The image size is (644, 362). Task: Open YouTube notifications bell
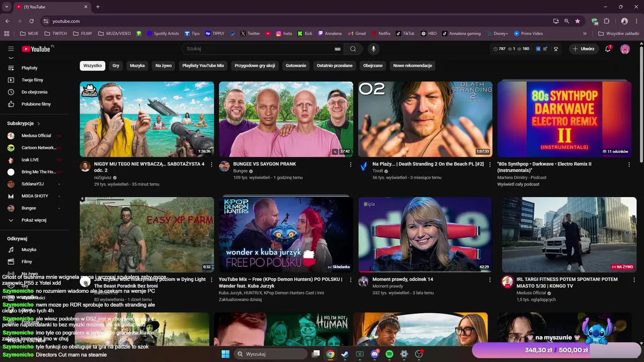608,49
